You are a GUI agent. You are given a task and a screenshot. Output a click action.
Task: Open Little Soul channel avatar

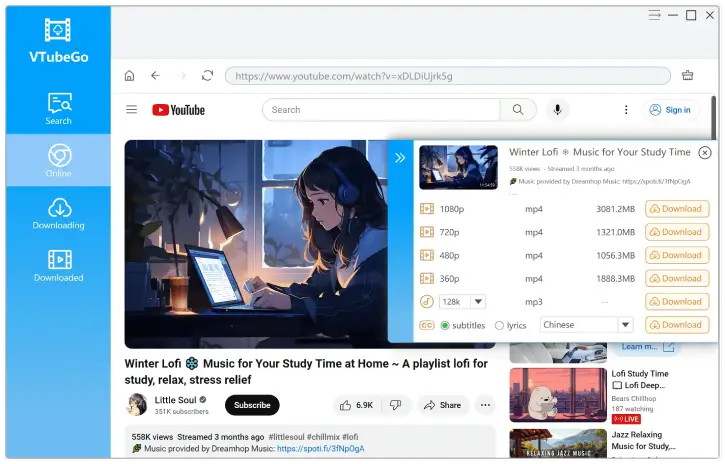click(x=137, y=405)
